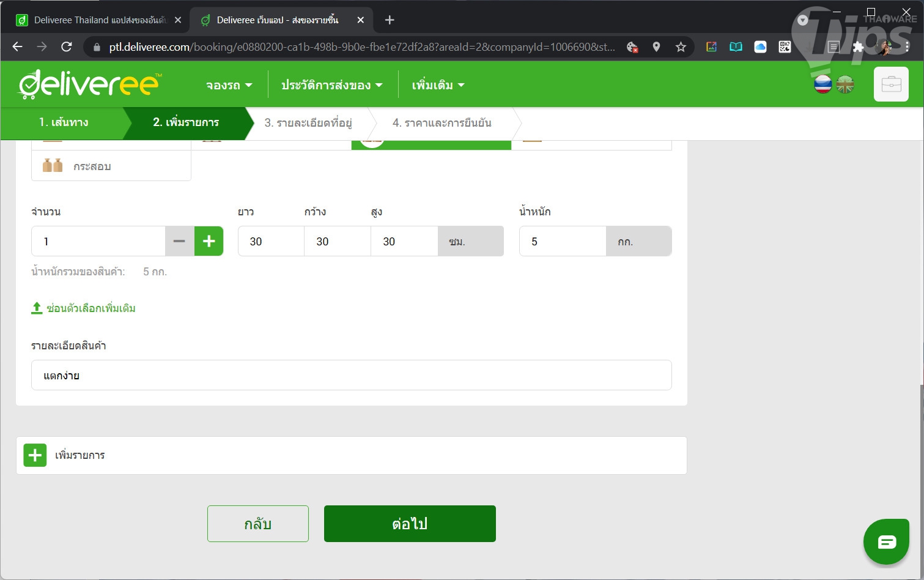Click the browser address bar URL
This screenshot has height=580, width=924.
[362, 47]
